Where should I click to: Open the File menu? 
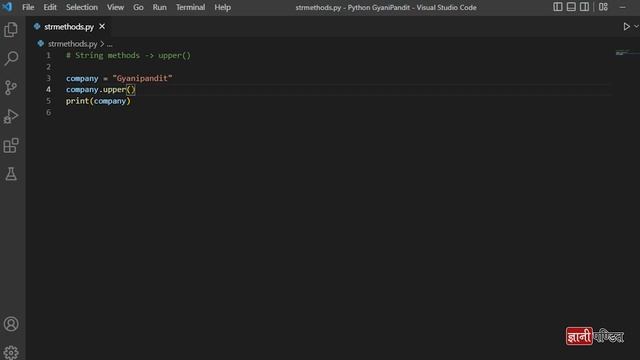(x=28, y=7)
